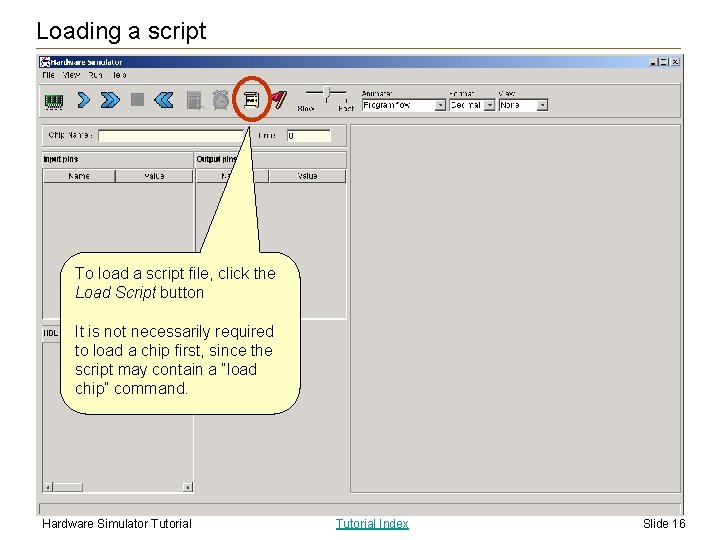Click the Hardware Simulator title bar icon
Image resolution: width=720 pixels, height=540 pixels.
[45, 62]
